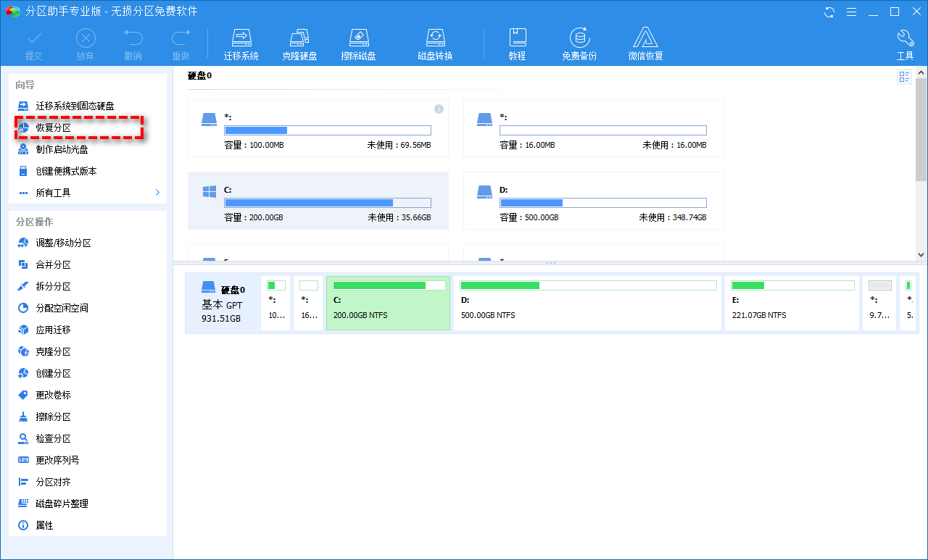
Task: Expand 所有工具 submenu arrow
Action: 157,193
